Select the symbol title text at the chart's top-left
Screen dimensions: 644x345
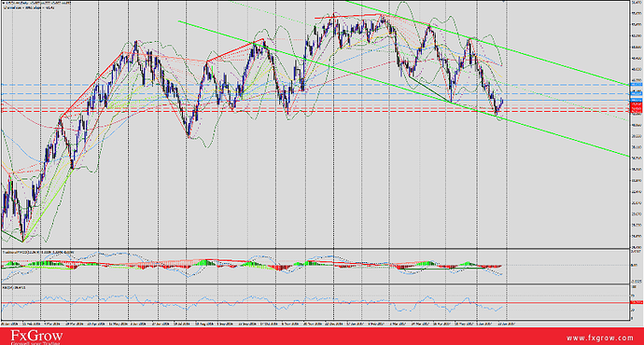tap(36, 3)
